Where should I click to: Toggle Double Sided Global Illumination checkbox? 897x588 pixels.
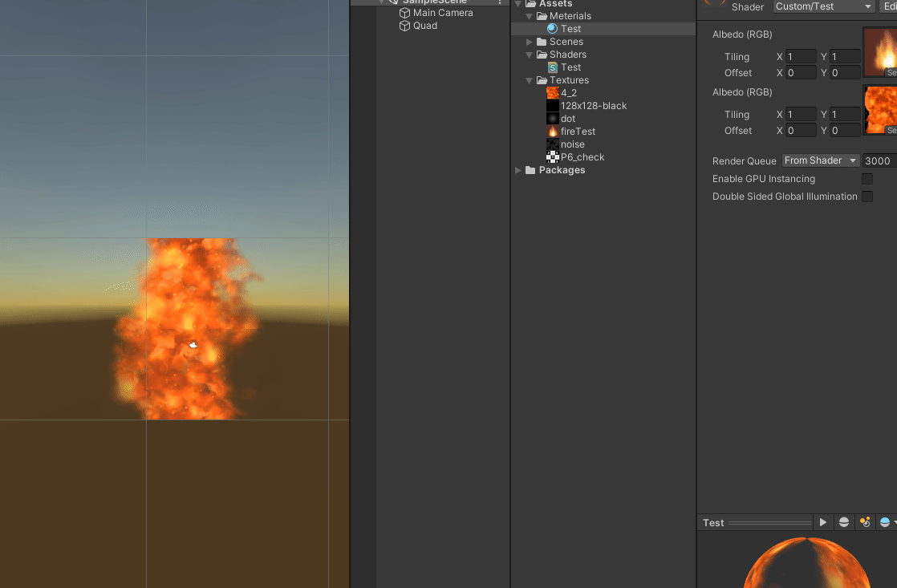coord(867,197)
